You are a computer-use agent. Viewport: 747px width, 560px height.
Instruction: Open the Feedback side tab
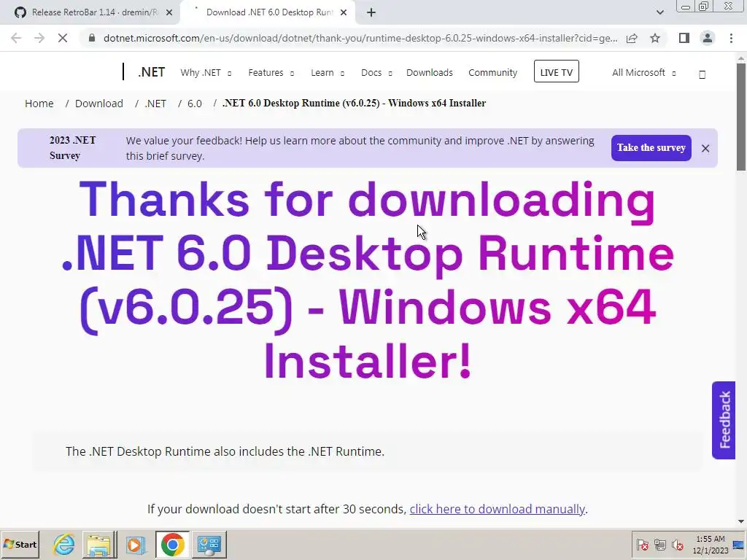[x=723, y=420]
